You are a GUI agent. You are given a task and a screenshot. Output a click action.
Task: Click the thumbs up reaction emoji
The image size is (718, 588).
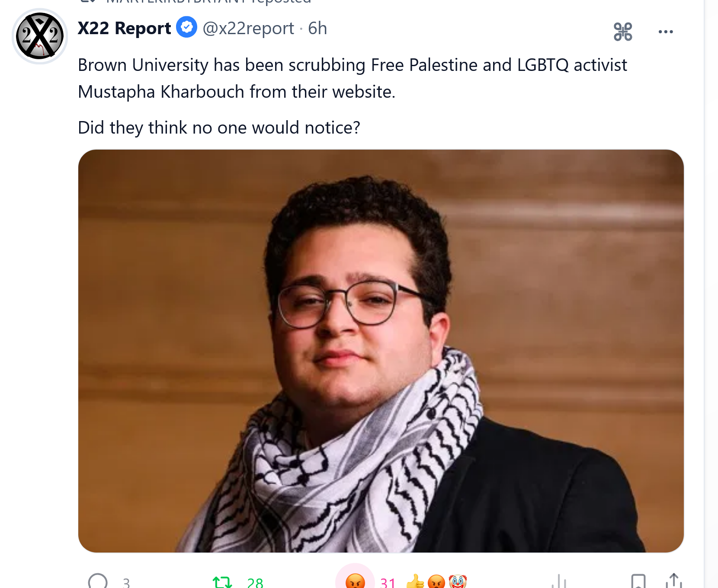415,582
